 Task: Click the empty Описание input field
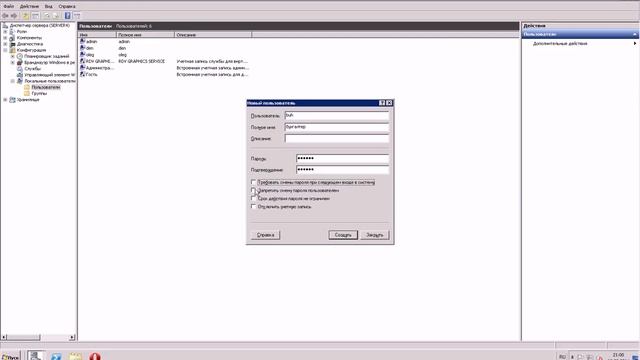coord(337,139)
